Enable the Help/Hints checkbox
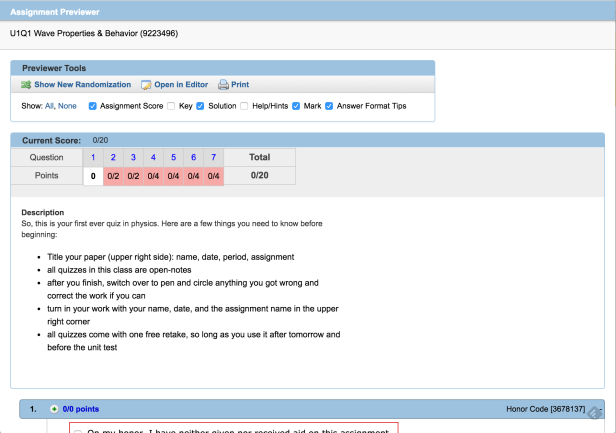Image resolution: width=616 pixels, height=433 pixels. [x=245, y=105]
